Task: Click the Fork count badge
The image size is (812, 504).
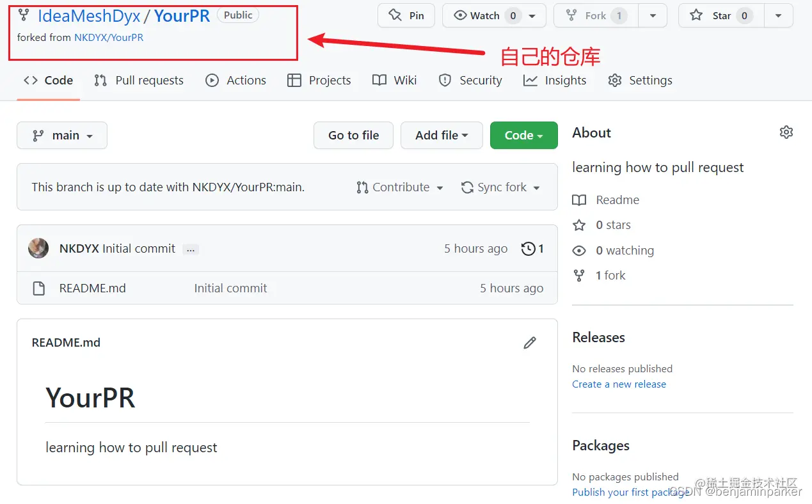Action: coord(619,16)
